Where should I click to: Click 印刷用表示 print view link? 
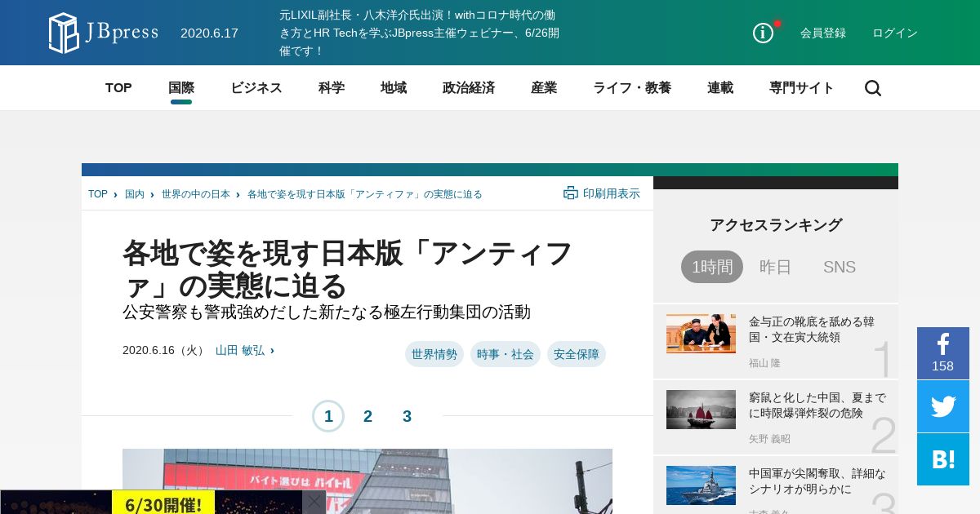pyautogui.click(x=612, y=193)
